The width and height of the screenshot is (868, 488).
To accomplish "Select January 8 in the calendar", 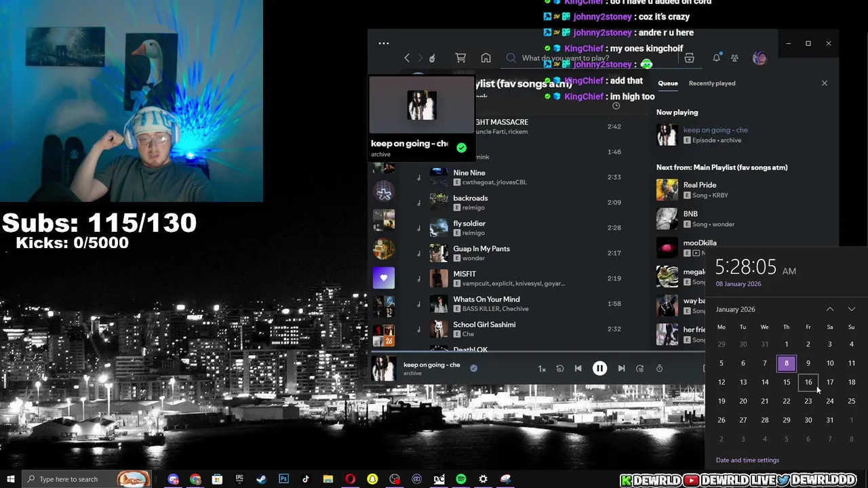I will 787,363.
